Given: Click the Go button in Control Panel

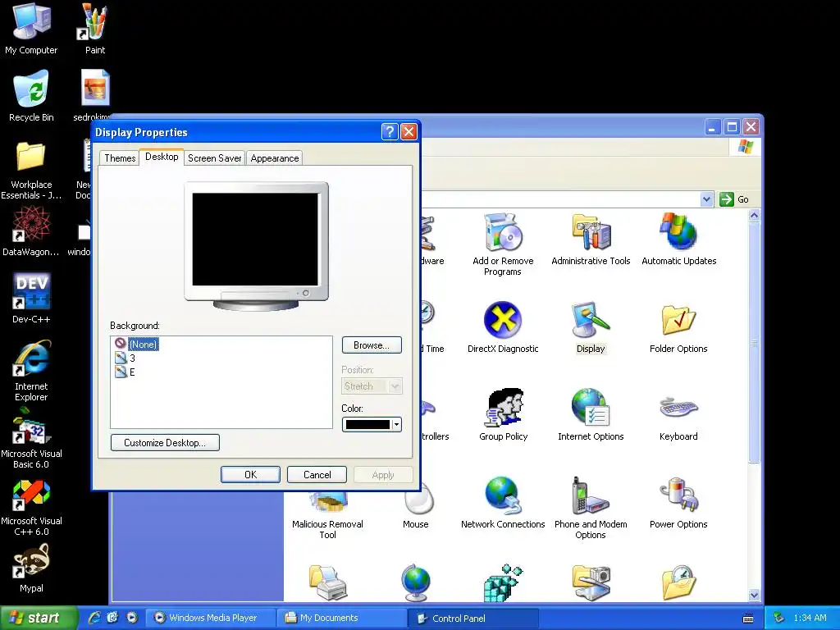Looking at the screenshot, I should click(734, 199).
